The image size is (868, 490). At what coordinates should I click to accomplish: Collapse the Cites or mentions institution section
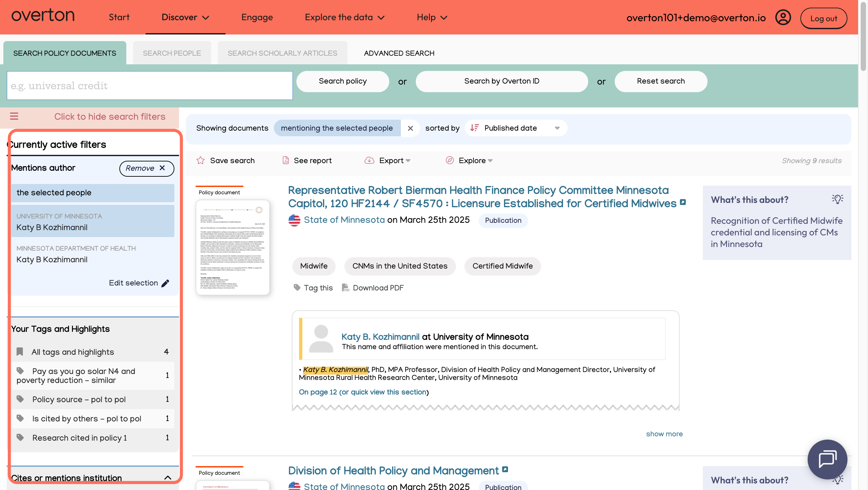167,478
